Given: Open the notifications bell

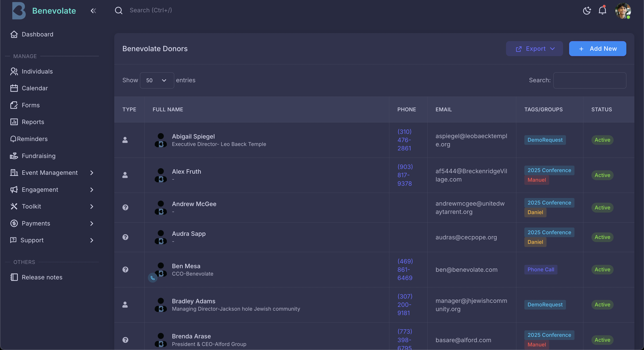Looking at the screenshot, I should (602, 11).
